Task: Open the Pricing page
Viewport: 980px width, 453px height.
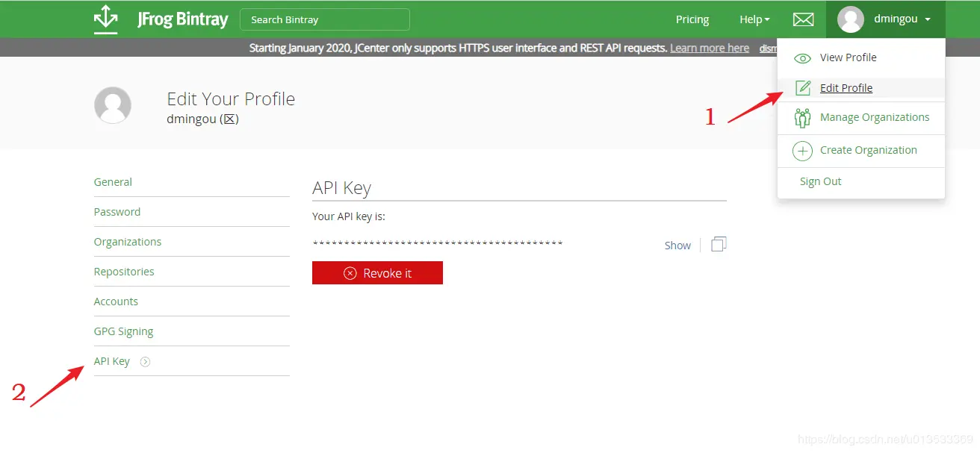Action: click(x=692, y=19)
